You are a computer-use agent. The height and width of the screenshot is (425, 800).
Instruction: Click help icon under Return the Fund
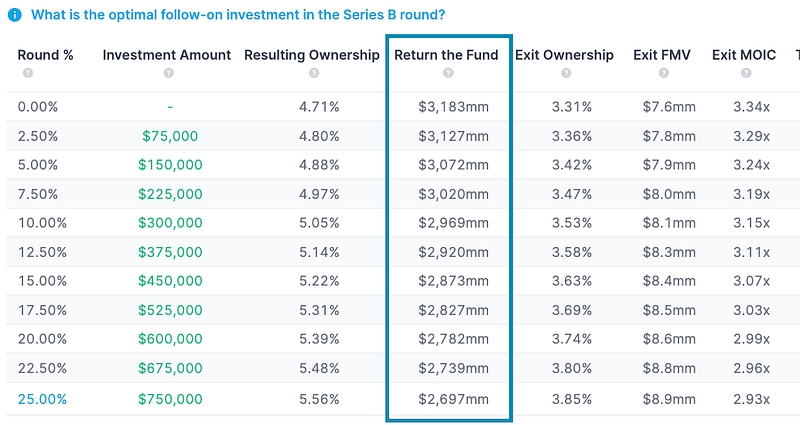tap(446, 73)
